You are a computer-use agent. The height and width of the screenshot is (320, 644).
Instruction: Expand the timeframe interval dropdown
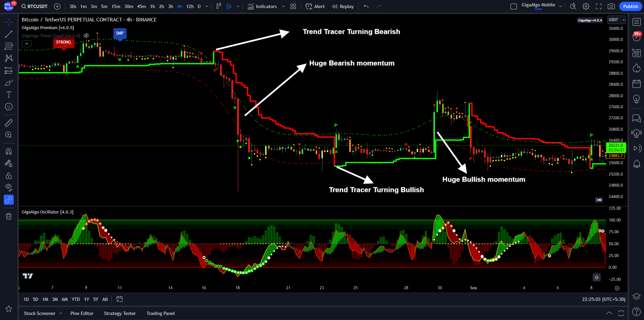(207, 6)
